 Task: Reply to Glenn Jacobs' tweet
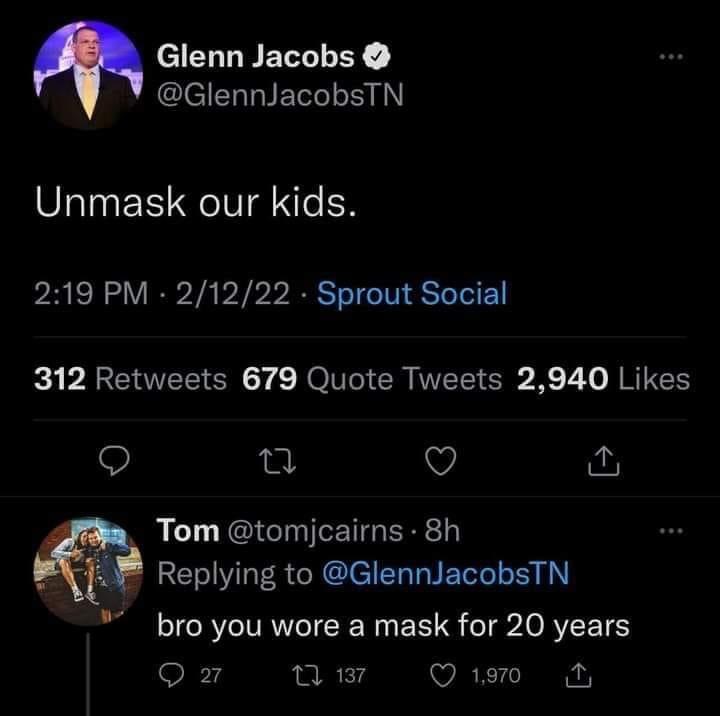click(x=116, y=461)
